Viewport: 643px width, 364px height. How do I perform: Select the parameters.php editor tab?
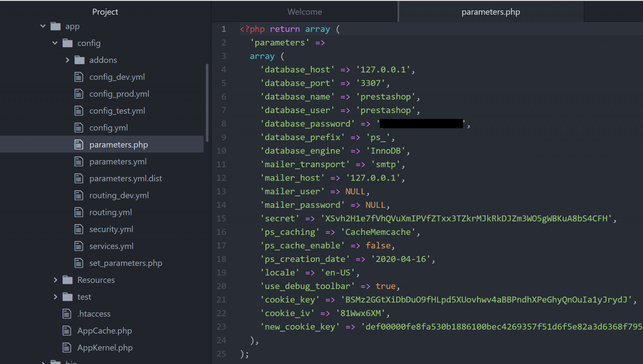click(491, 12)
